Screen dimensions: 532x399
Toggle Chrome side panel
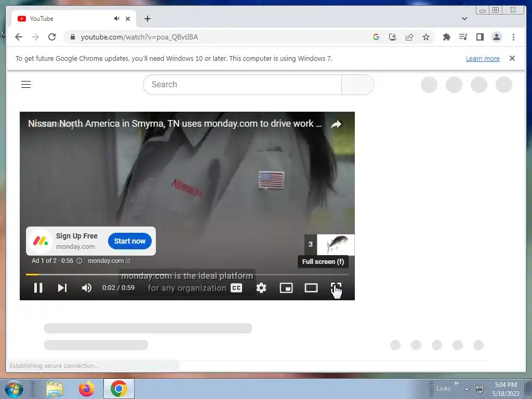pyautogui.click(x=480, y=37)
